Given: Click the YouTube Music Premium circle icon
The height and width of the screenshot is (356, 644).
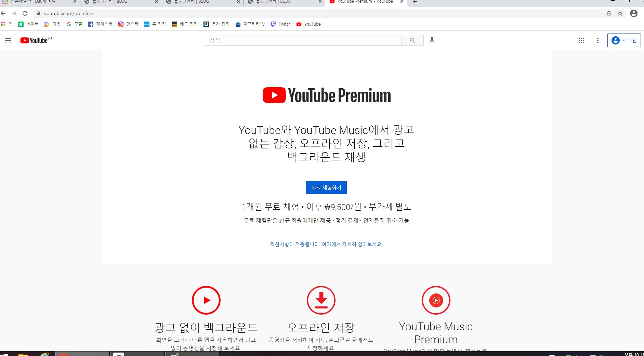Looking at the screenshot, I should click(x=436, y=300).
